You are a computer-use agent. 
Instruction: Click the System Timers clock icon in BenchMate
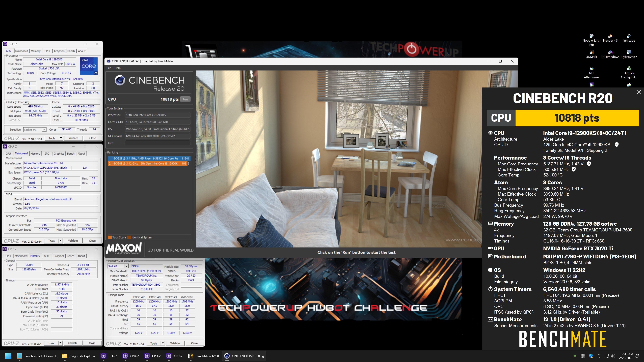click(490, 289)
